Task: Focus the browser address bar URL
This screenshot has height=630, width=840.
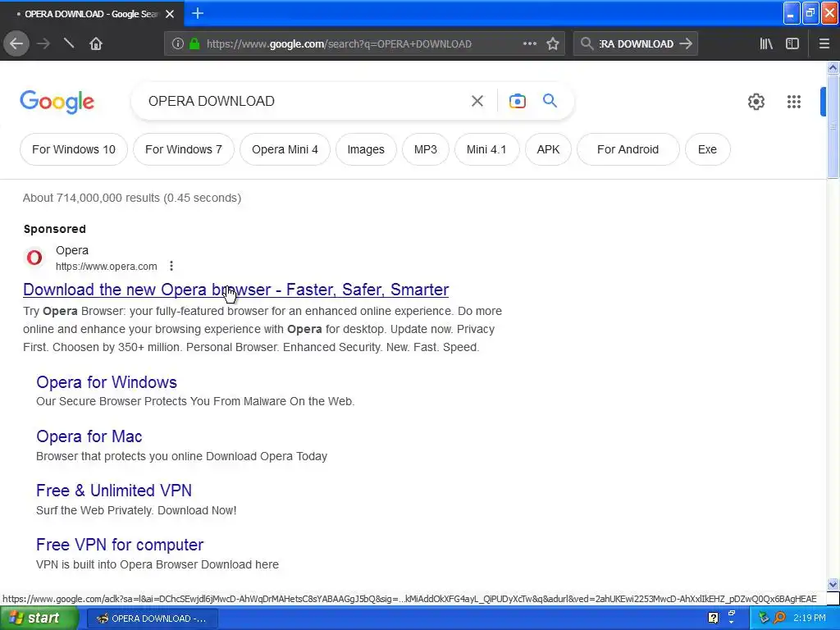Action: (339, 44)
